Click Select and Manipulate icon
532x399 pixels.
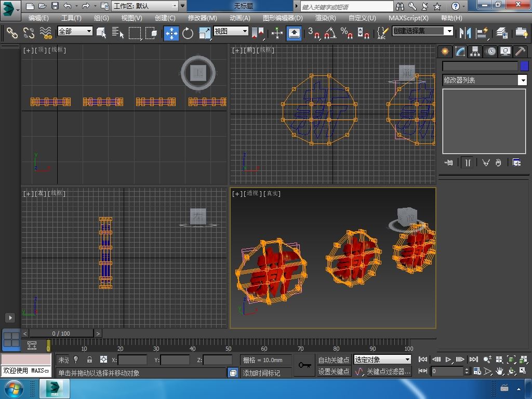click(277, 33)
